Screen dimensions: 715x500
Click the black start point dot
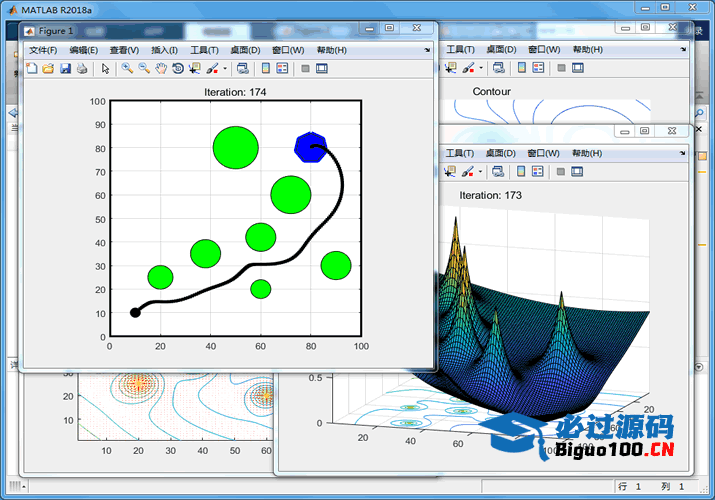[135, 313]
